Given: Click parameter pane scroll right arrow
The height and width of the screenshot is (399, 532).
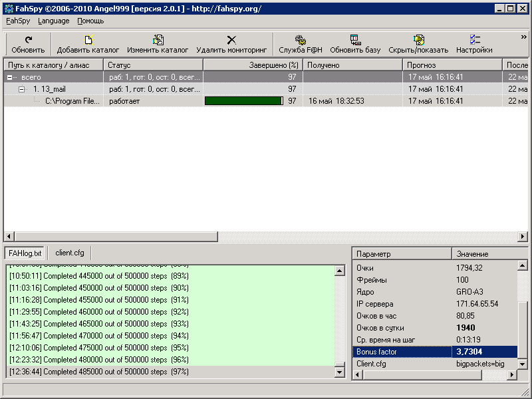Looking at the screenshot, I should (512, 375).
